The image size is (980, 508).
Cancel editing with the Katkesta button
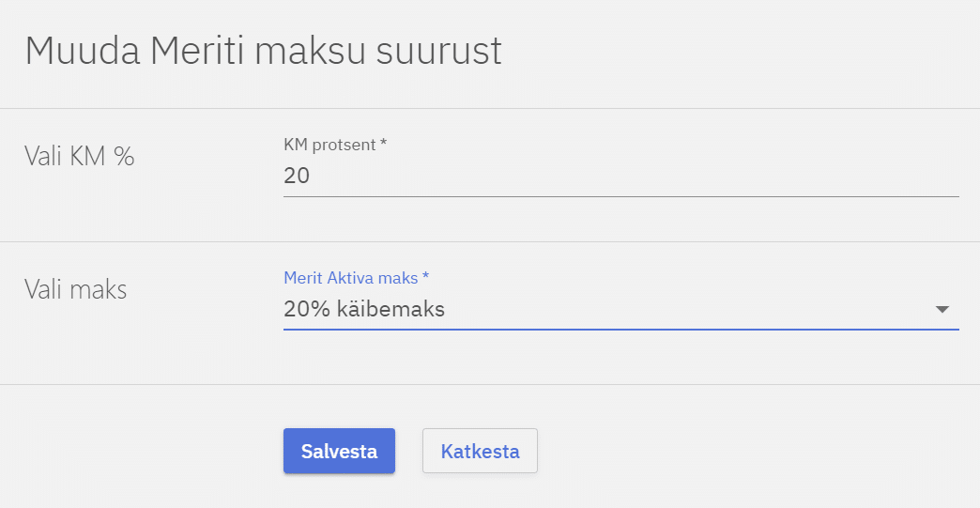pos(480,452)
